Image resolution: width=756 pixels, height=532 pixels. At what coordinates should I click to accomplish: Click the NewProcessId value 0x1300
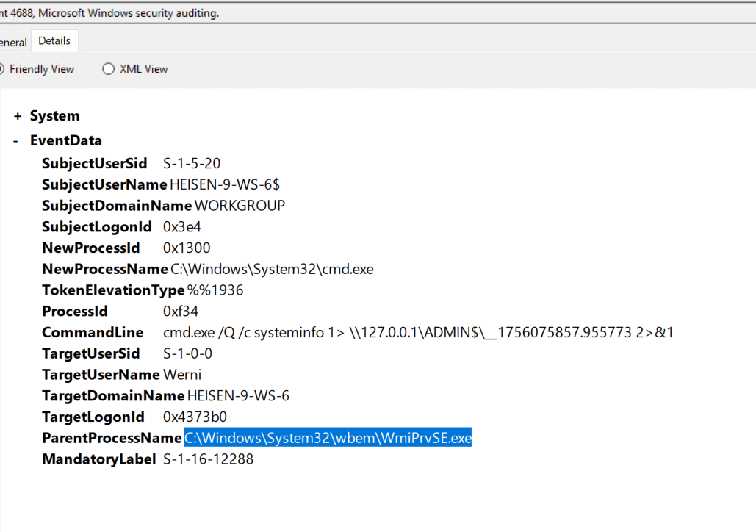187,248
